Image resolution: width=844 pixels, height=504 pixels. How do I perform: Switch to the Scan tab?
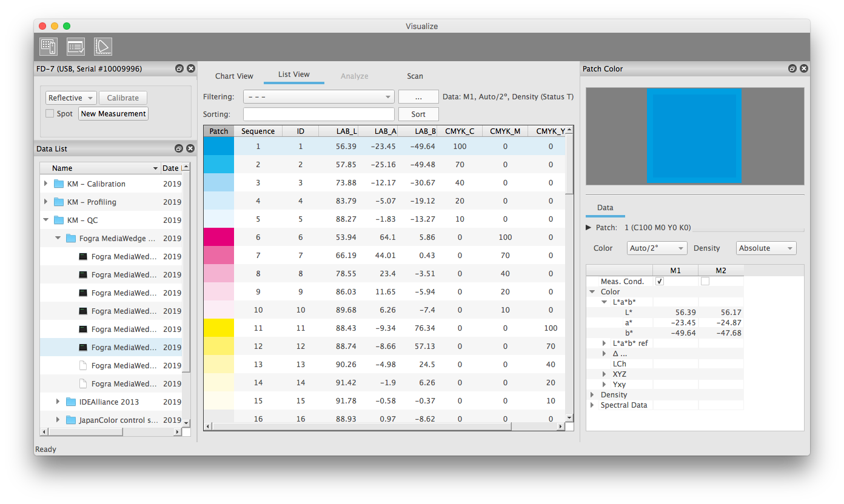pos(415,76)
